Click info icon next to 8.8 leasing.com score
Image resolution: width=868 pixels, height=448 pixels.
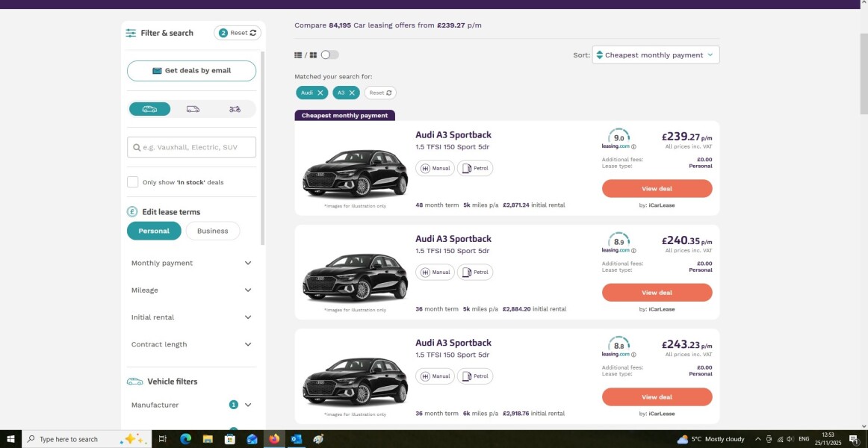pos(633,355)
